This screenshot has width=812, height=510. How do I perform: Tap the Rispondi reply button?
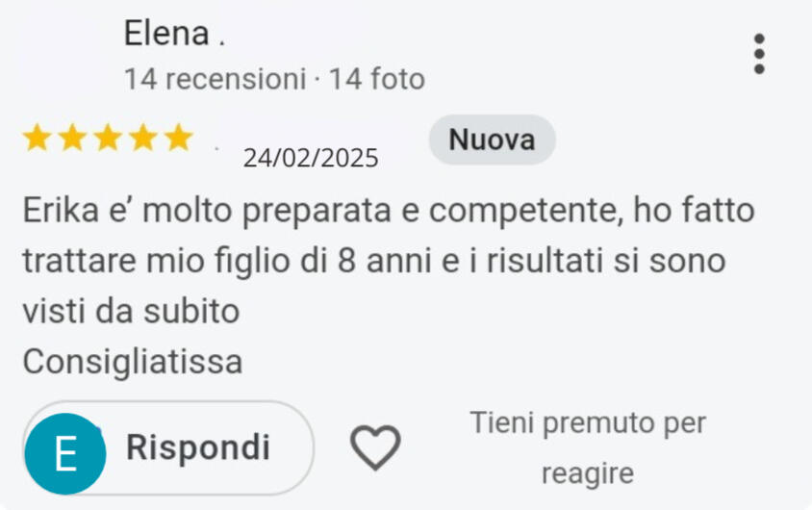168,447
